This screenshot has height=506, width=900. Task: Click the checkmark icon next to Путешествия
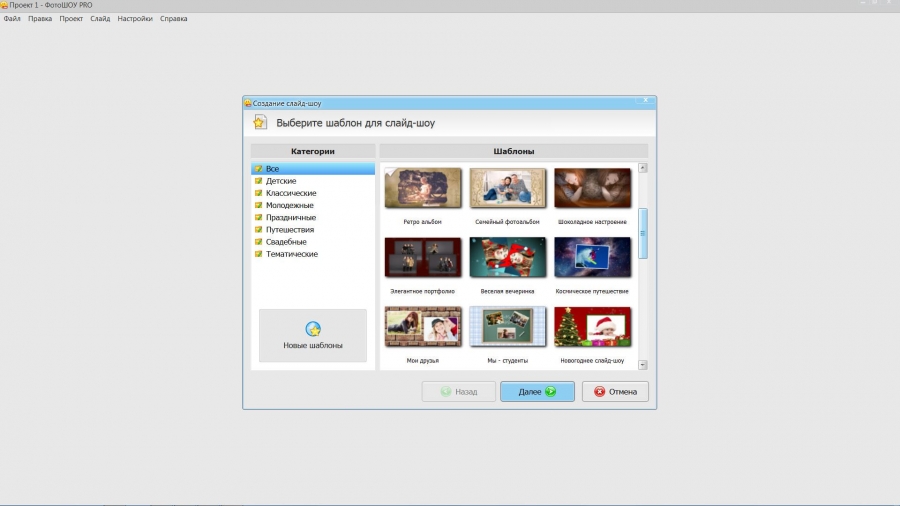point(258,229)
